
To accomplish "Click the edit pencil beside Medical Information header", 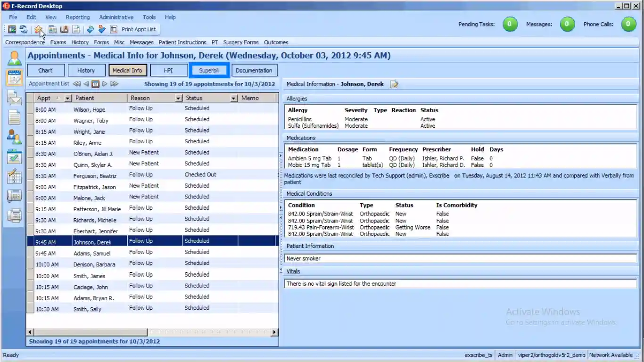I will [x=394, y=84].
